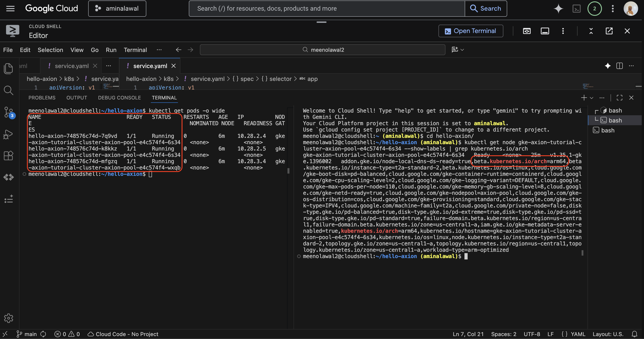Open Search view in activity bar
Image resolution: width=644 pixels, height=339 pixels.
9,90
